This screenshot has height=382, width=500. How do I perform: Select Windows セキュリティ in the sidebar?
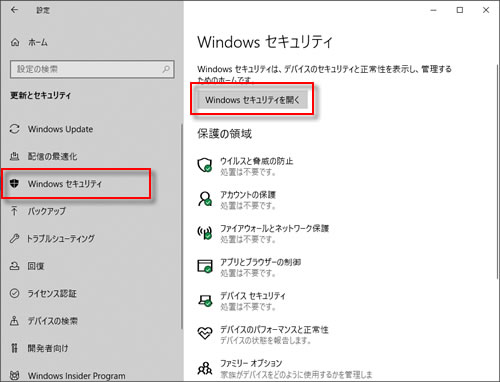(65, 183)
